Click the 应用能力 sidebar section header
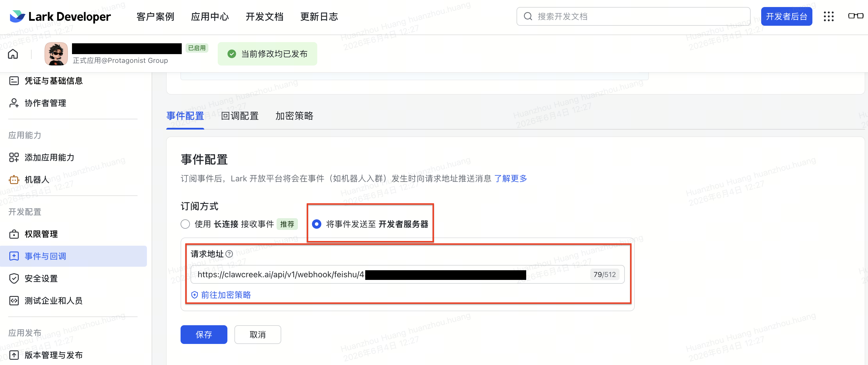Viewport: 868px width, 365px height. click(x=25, y=135)
